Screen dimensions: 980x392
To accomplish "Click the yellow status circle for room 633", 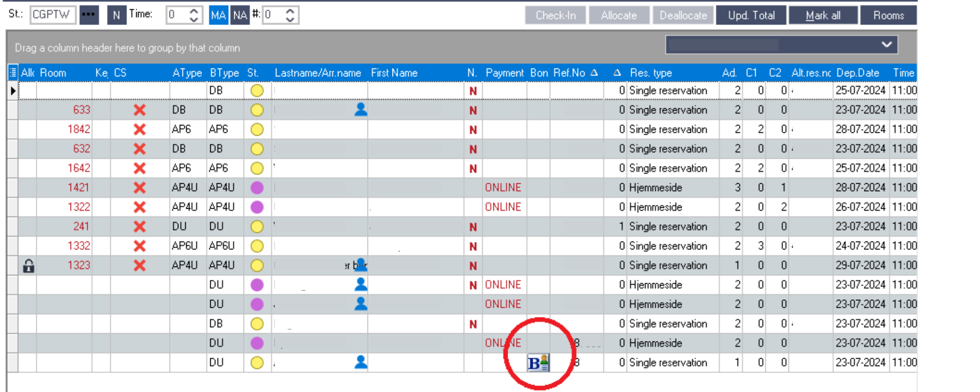I will (257, 110).
